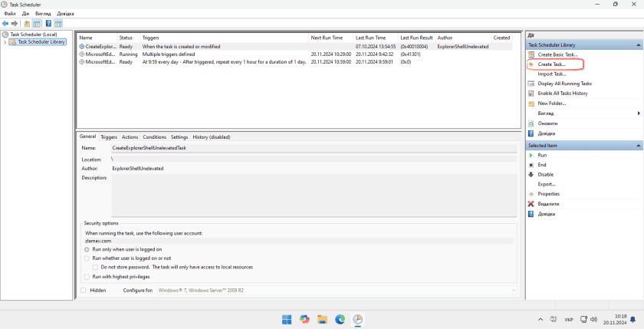Collapse the Selected Item section in the actions pane

coord(639,146)
